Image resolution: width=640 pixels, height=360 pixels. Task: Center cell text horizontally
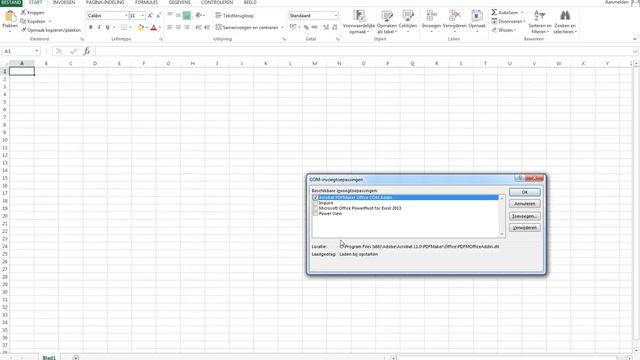[178, 27]
